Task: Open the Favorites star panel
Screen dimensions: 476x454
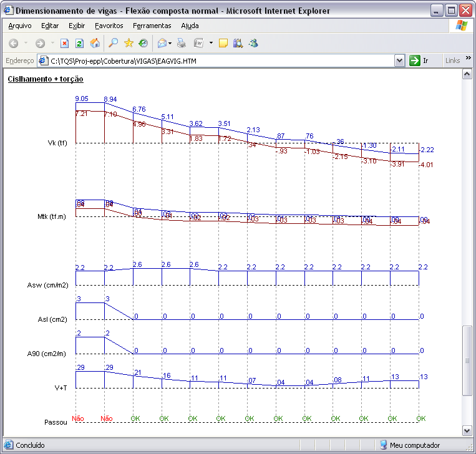Action: [x=129, y=43]
